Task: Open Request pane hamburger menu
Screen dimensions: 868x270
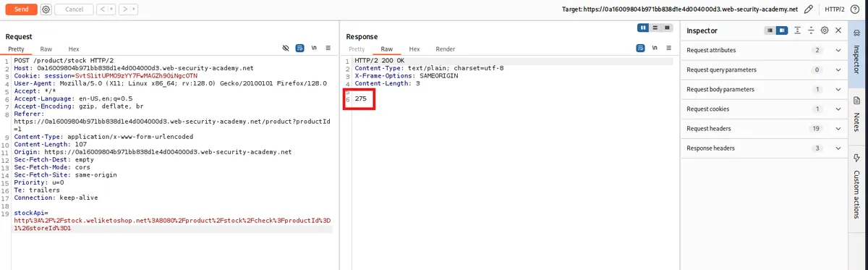Action: click(x=328, y=48)
